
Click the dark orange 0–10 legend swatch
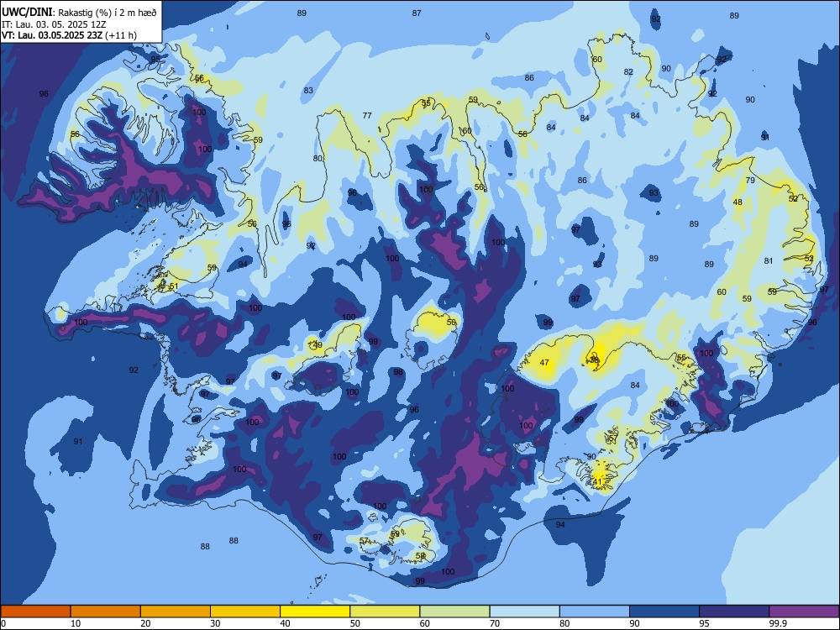click(35, 612)
